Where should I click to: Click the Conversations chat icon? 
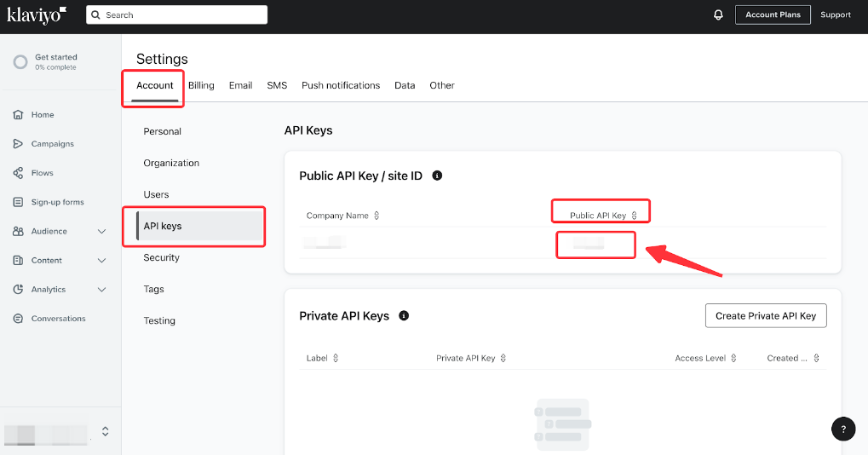click(x=18, y=318)
